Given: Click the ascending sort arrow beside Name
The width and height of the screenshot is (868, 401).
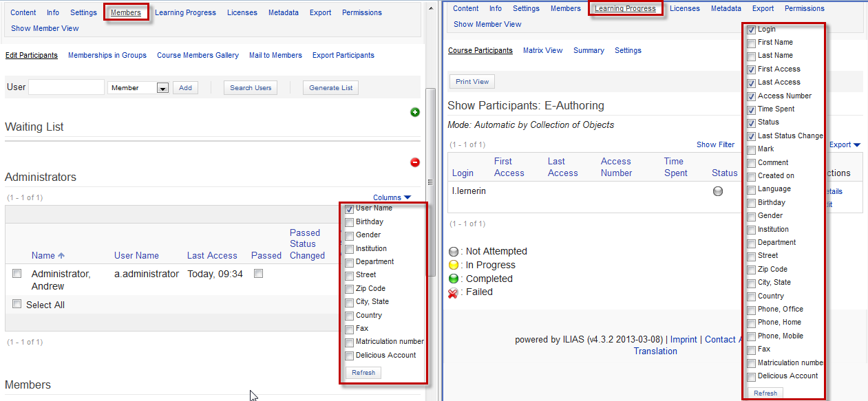Looking at the screenshot, I should pyautogui.click(x=61, y=256).
